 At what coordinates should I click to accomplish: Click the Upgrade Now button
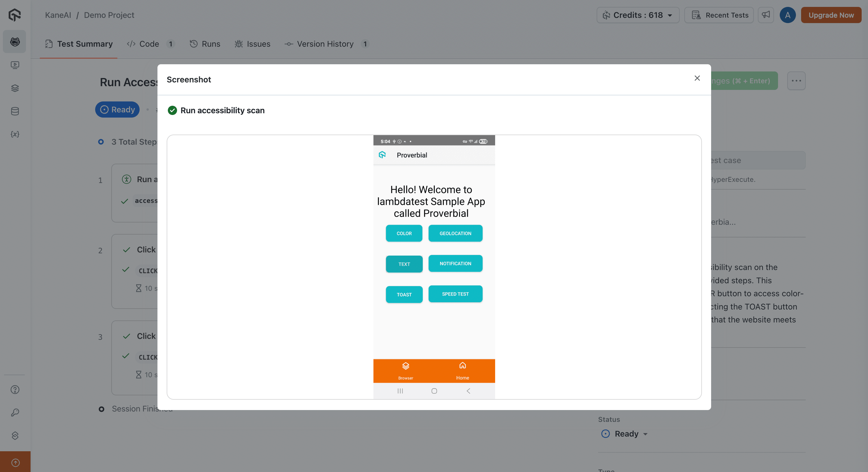(831, 15)
